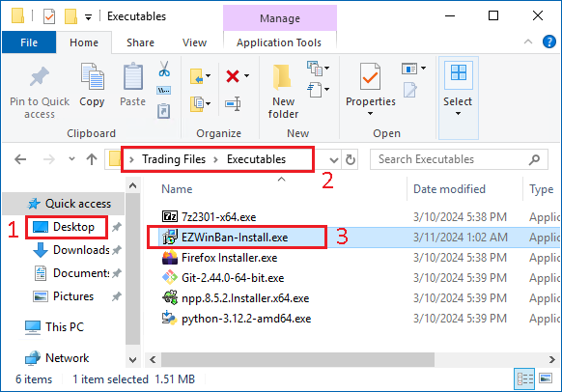Switch to Large icons view in status bar
Screen dimensions: 562x392
546,378
